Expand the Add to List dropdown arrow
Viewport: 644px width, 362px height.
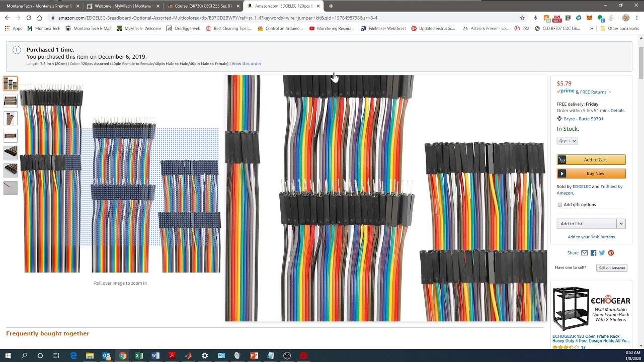[621, 224]
